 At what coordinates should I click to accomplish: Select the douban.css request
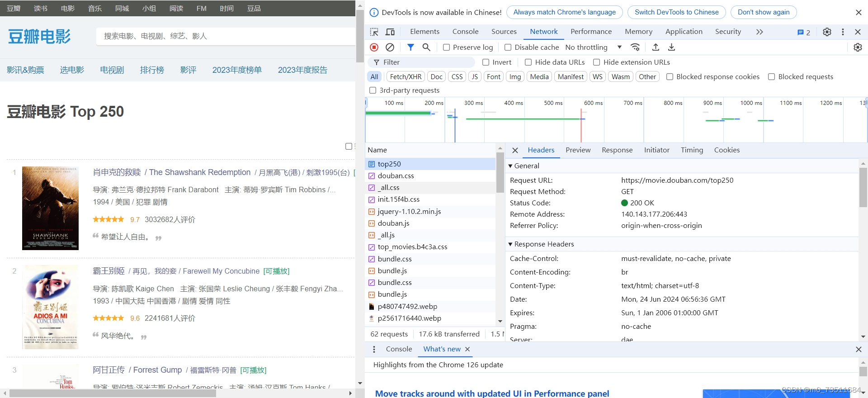(430, 175)
